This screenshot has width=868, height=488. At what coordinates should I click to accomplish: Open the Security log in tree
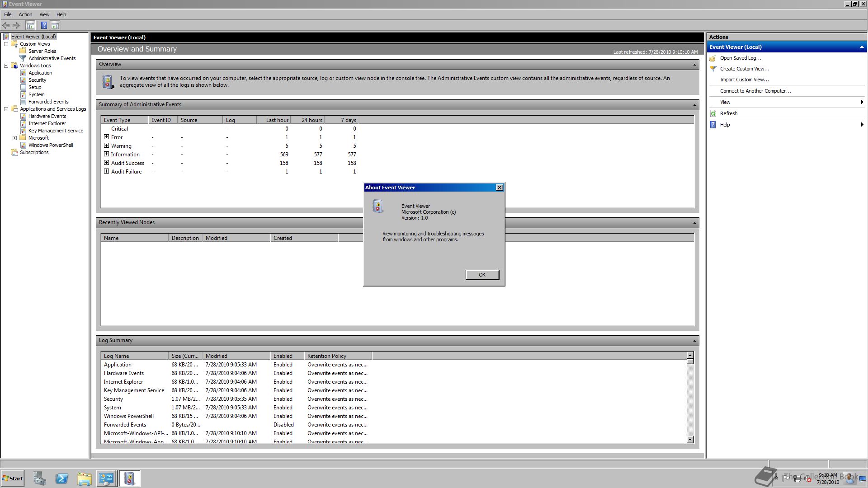point(37,80)
